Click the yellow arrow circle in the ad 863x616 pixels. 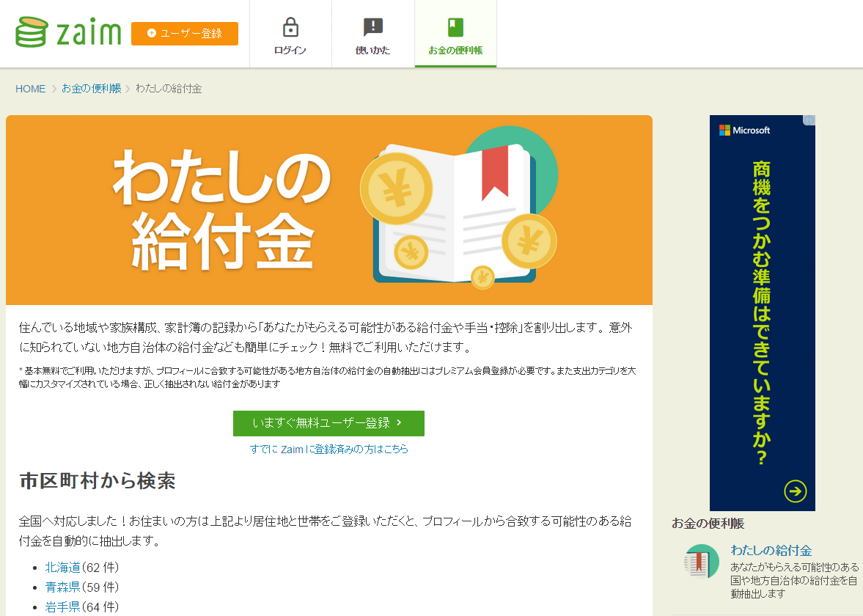coord(795,491)
